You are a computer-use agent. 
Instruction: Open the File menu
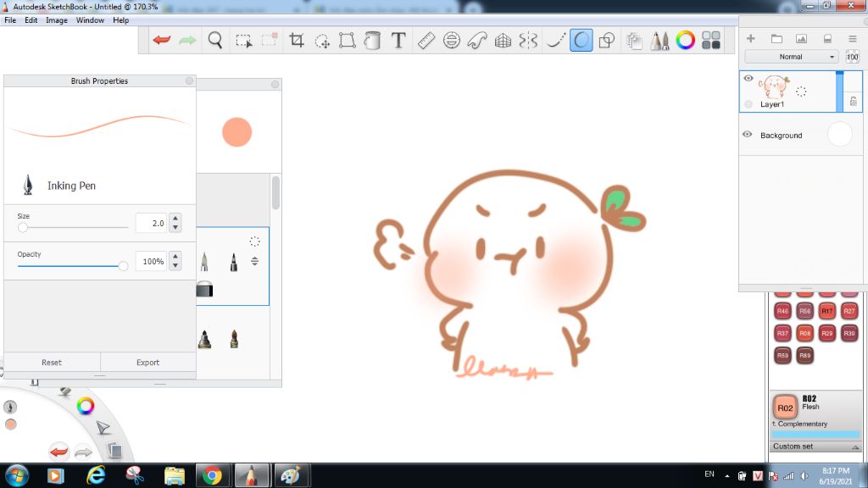pos(10,20)
